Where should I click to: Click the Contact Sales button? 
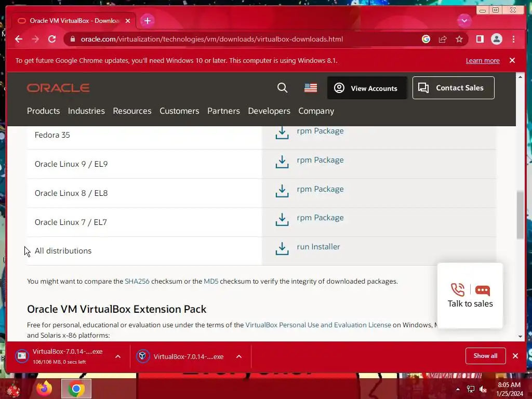coord(453,88)
